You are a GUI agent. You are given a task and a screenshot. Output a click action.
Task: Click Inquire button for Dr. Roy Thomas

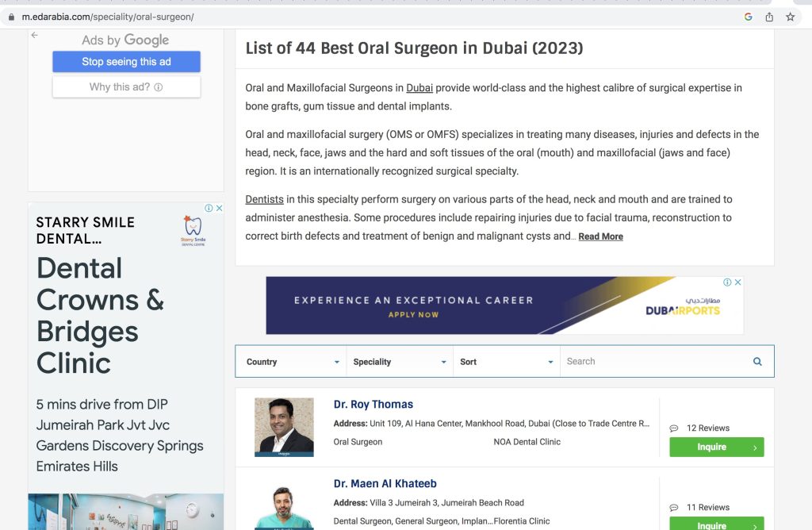[717, 447]
